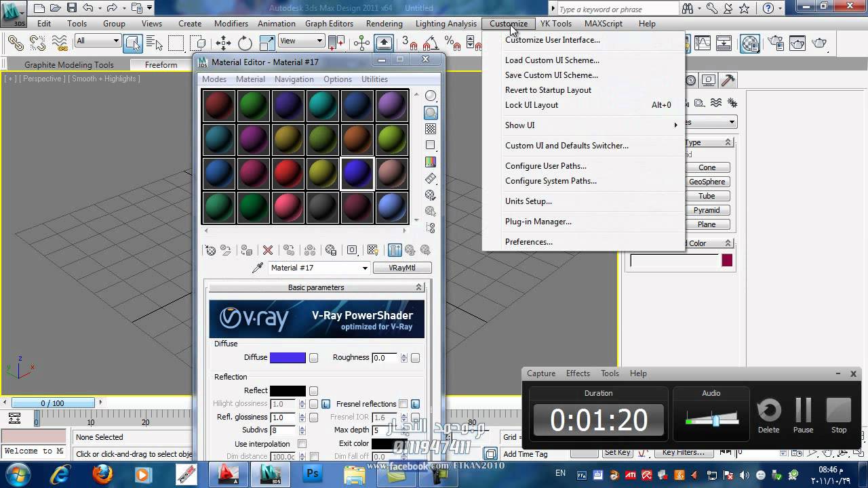The image size is (868, 488).
Task: Choose the Select and Rotate tool
Action: [x=245, y=43]
